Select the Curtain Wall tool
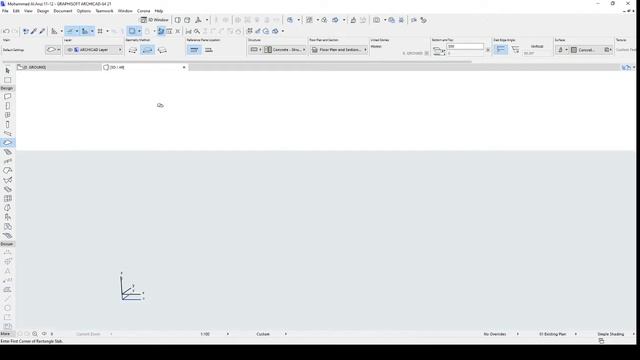The height and width of the screenshot is (360, 640). [x=7, y=199]
